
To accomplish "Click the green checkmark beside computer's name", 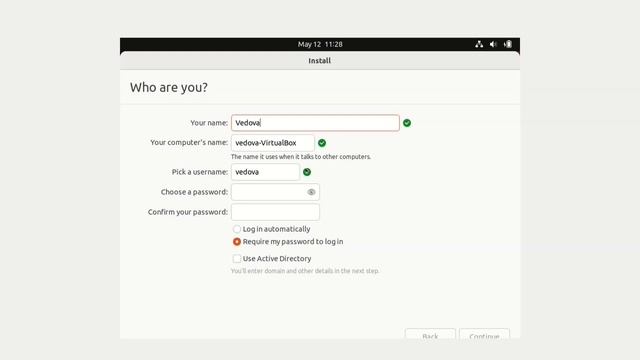I will pyautogui.click(x=322, y=143).
